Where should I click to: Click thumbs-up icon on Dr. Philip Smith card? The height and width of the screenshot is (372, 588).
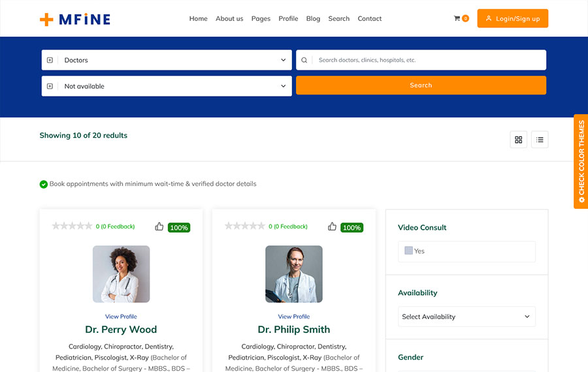[x=332, y=226]
